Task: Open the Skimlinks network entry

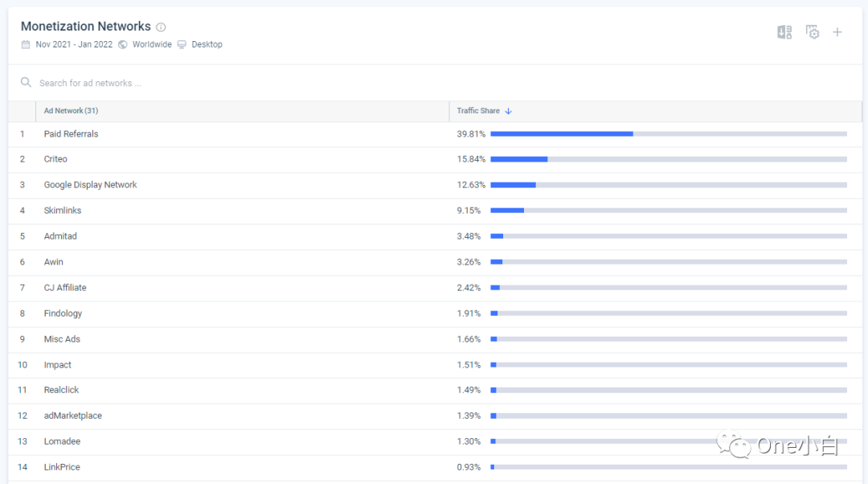Action: pos(63,210)
